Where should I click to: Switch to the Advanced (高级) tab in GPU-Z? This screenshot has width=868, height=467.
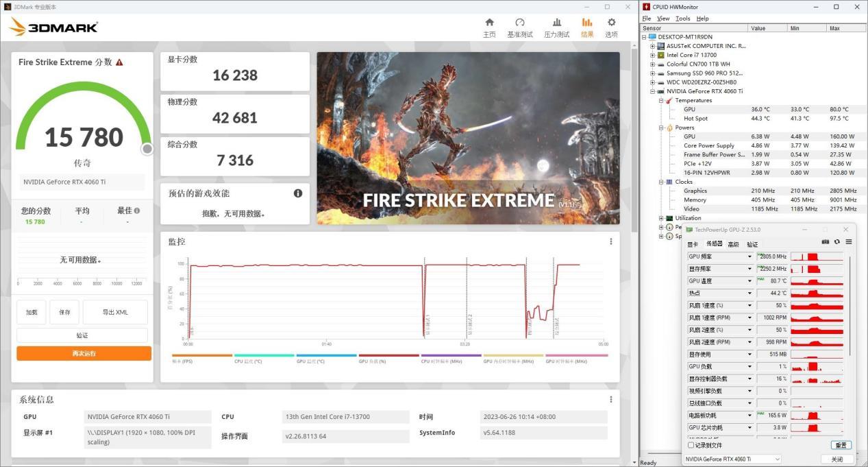[733, 244]
